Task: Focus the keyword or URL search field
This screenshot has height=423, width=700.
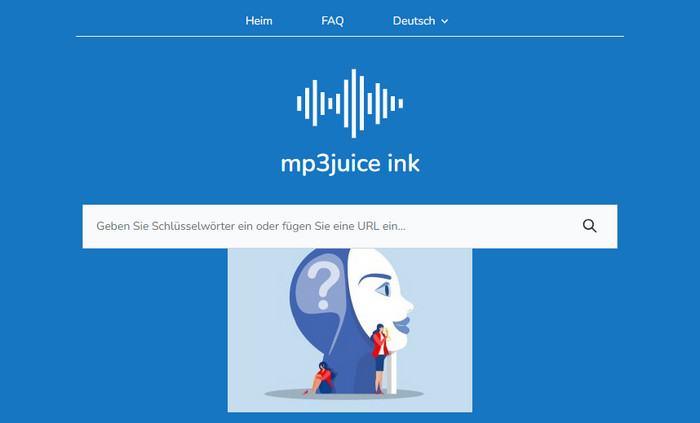Action: click(350, 226)
